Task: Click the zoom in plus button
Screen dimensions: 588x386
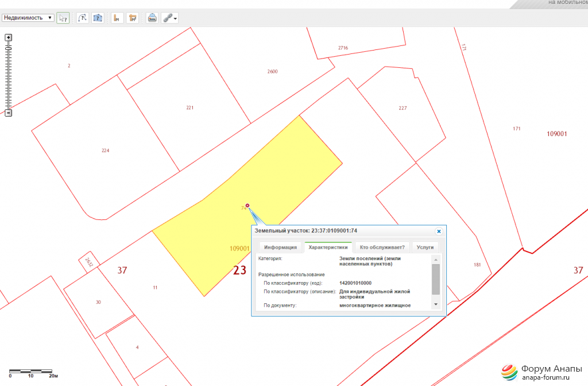Action: point(9,37)
